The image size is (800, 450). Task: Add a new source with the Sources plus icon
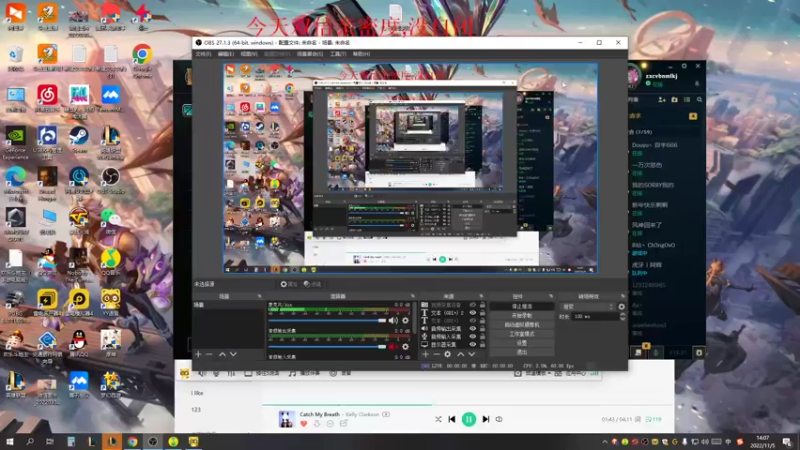[x=426, y=354]
